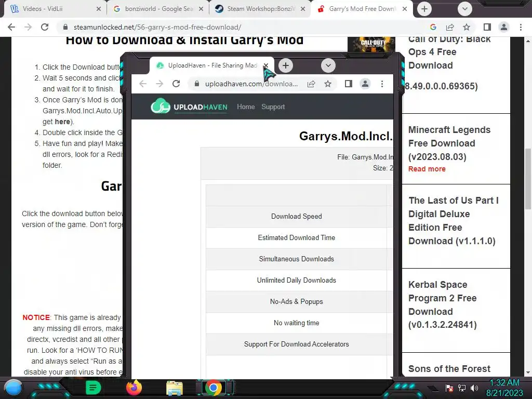Click steamunlocked page vertical scrollbar
This screenshot has width=532, height=399.
pos(528,179)
